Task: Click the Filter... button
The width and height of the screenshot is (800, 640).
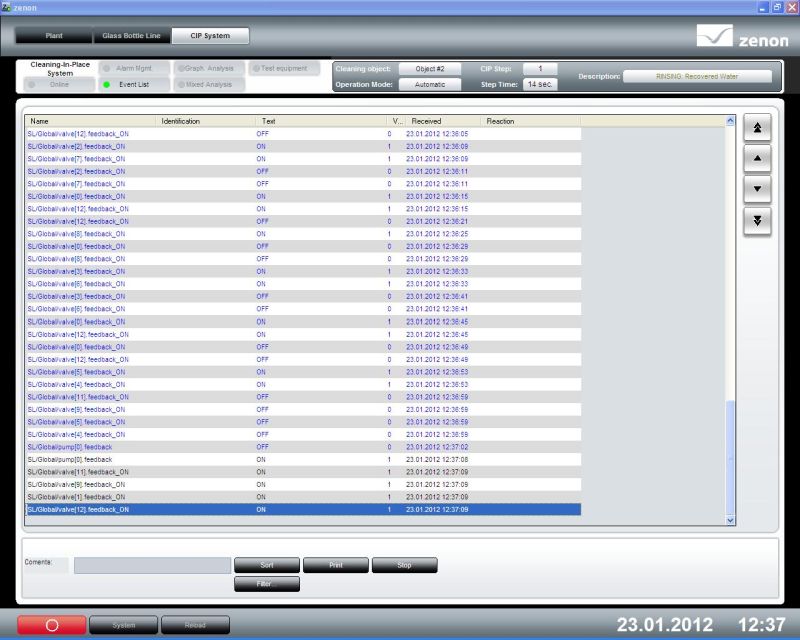Action: [266, 584]
